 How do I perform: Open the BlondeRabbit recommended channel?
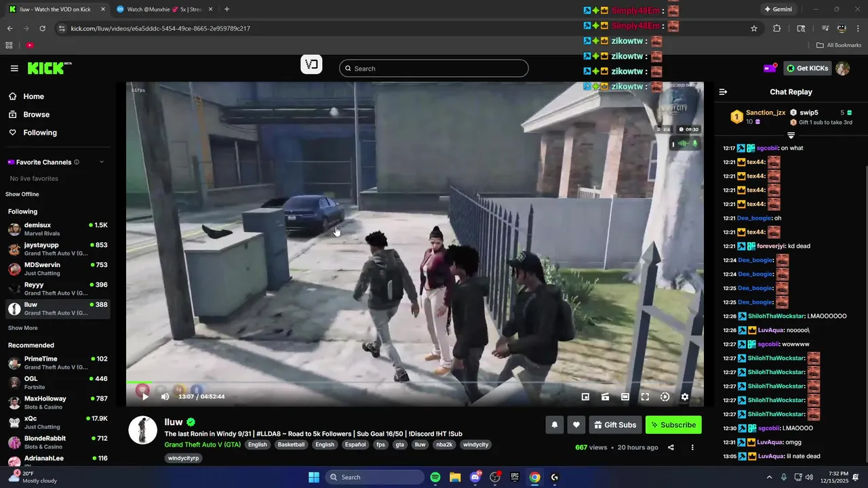point(58,443)
